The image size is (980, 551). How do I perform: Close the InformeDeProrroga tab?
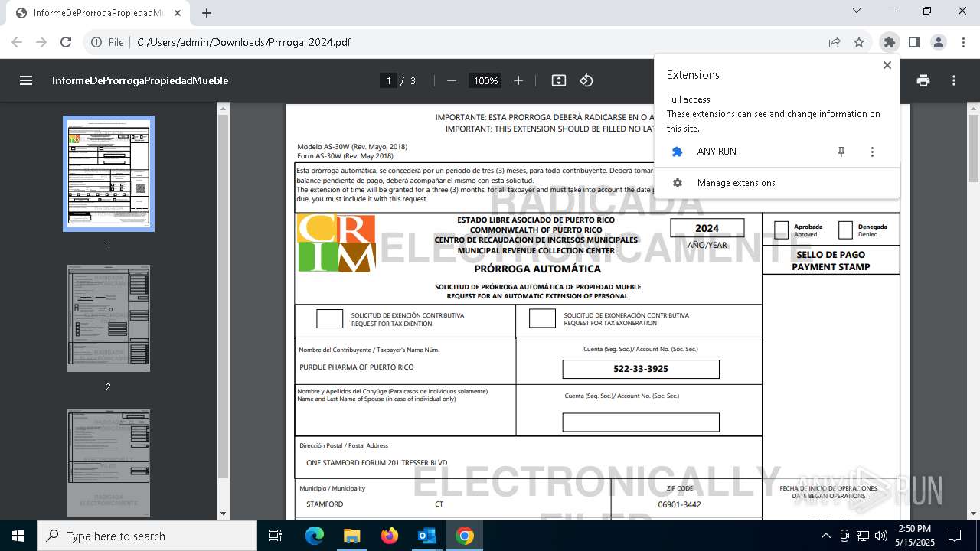178,13
